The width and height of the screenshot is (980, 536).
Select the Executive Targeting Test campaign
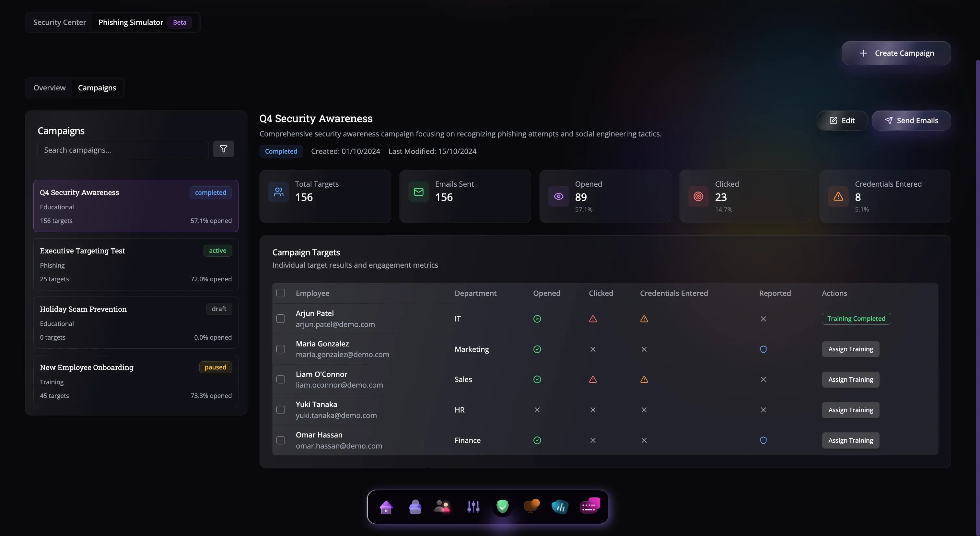[136, 264]
